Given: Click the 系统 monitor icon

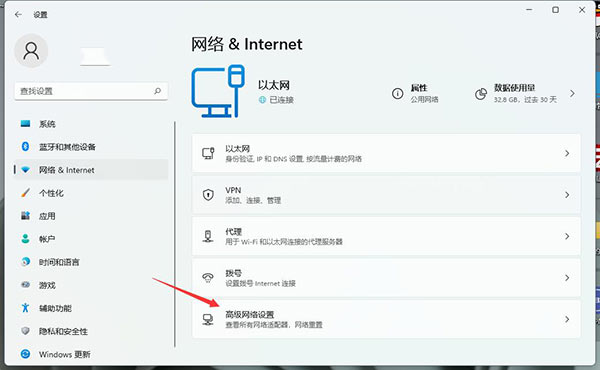Looking at the screenshot, I should point(25,124).
